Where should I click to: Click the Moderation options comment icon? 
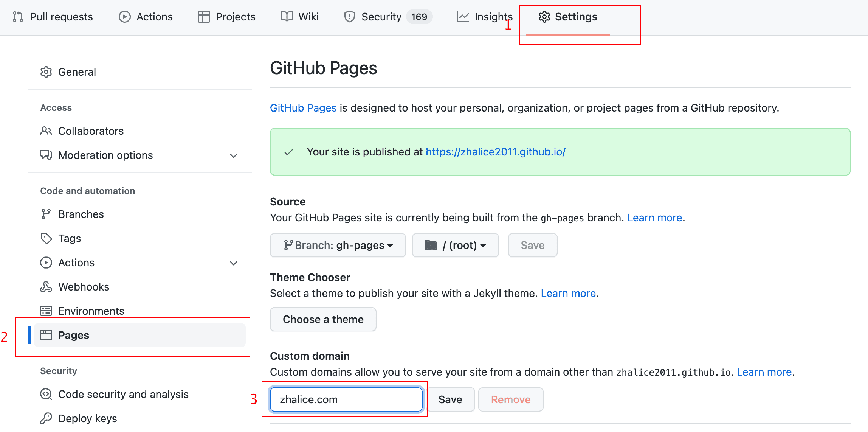pos(46,155)
